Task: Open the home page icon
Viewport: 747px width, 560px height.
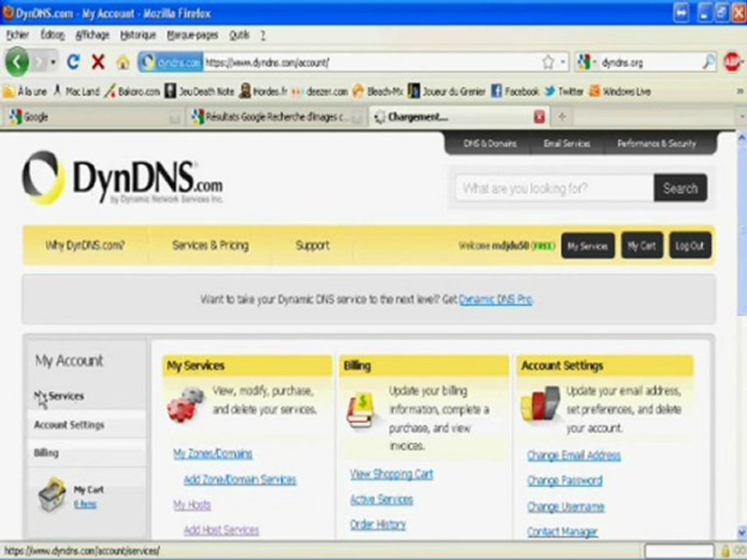Action: point(123,62)
